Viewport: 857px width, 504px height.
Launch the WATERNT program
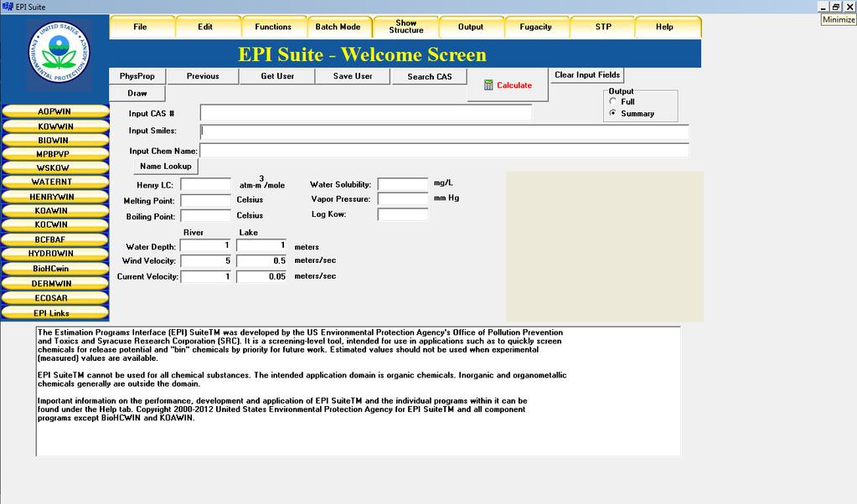[54, 182]
